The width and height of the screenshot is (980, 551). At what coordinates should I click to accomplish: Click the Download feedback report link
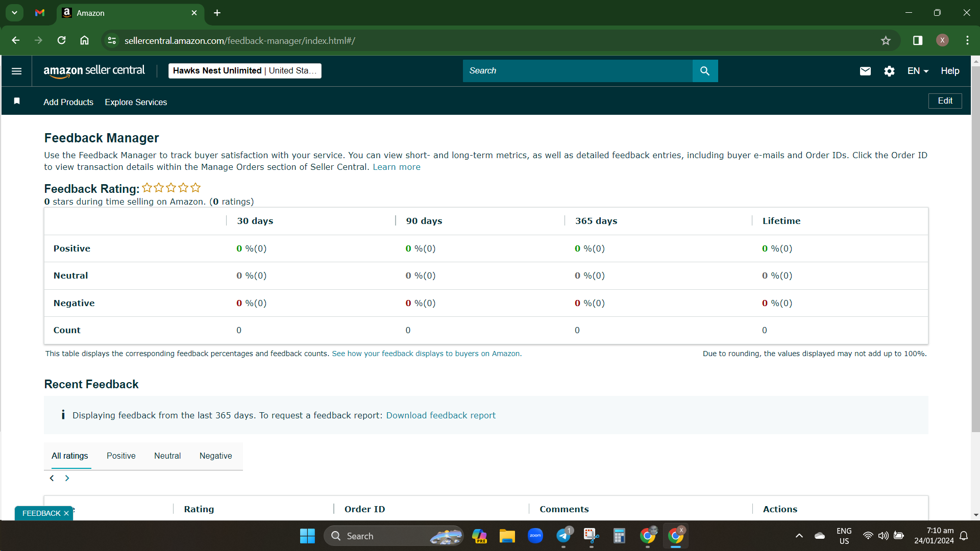pos(440,415)
